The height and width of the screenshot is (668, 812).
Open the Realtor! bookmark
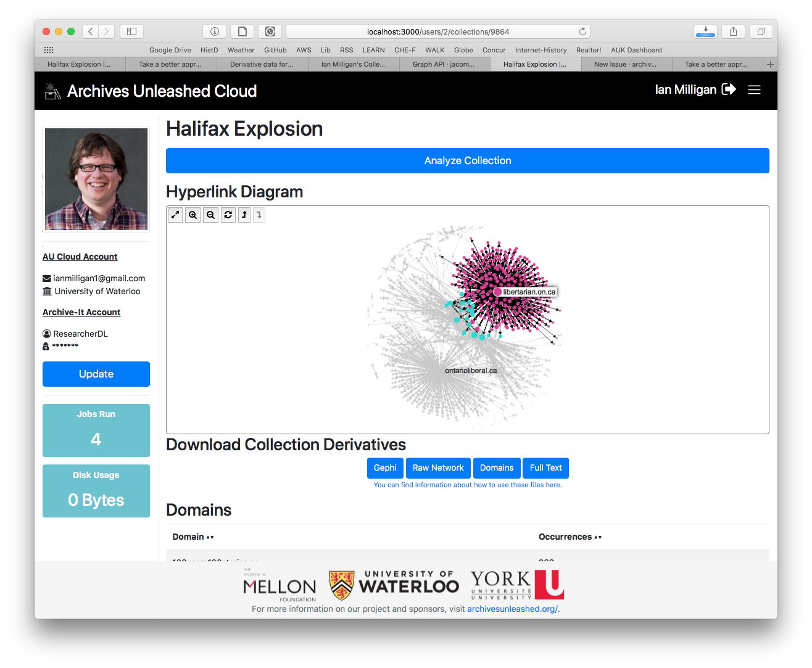pos(589,50)
